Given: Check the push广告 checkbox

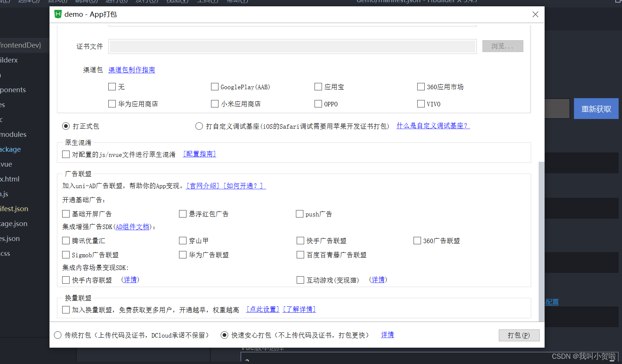Looking at the screenshot, I should click(300, 214).
